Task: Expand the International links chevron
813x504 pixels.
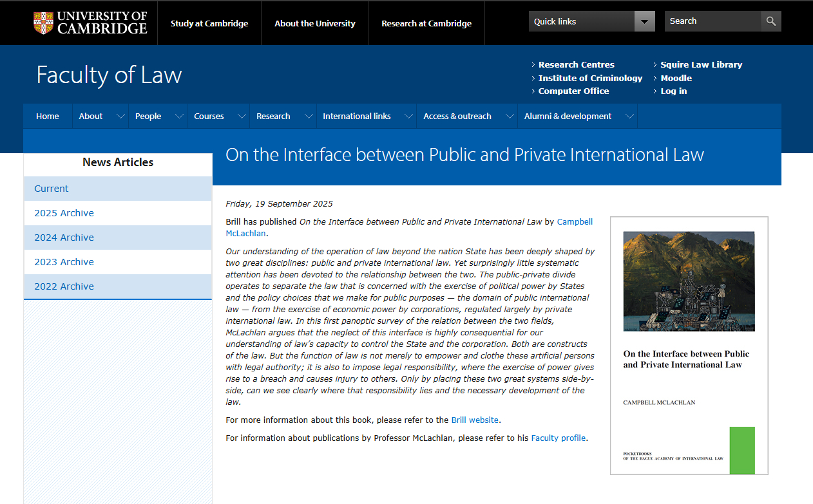Action: (x=408, y=117)
